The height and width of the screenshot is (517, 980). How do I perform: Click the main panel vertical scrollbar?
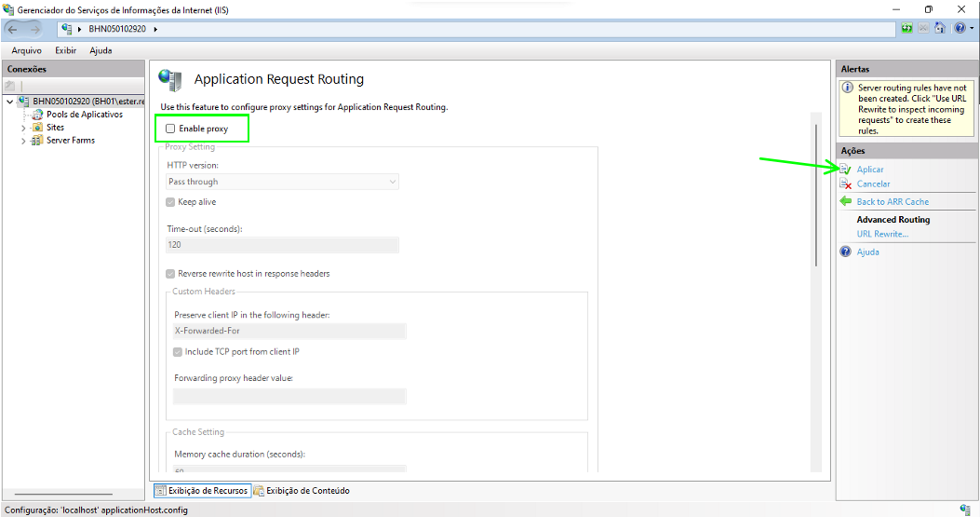tap(816, 196)
